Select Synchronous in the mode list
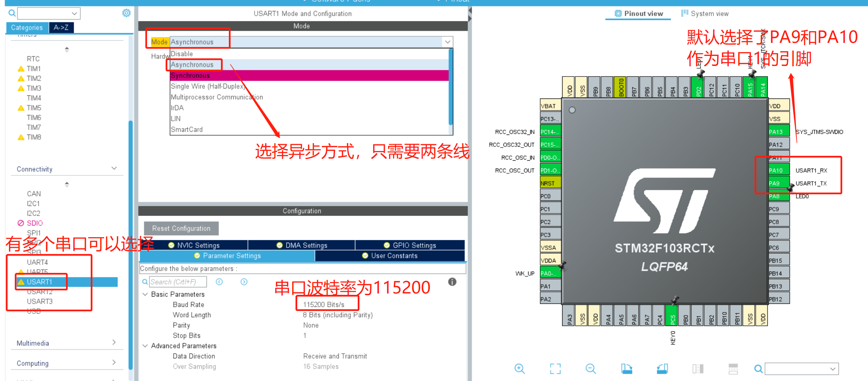 [x=190, y=76]
